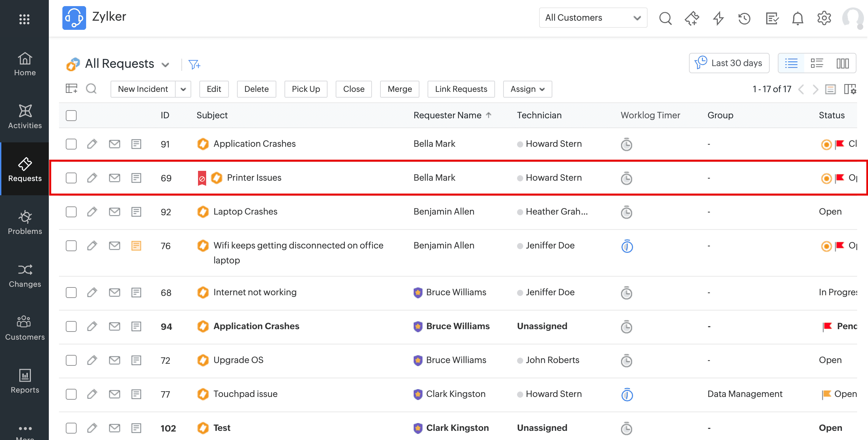The height and width of the screenshot is (440, 868).
Task: Expand the Assign dropdown button
Action: coord(527,89)
